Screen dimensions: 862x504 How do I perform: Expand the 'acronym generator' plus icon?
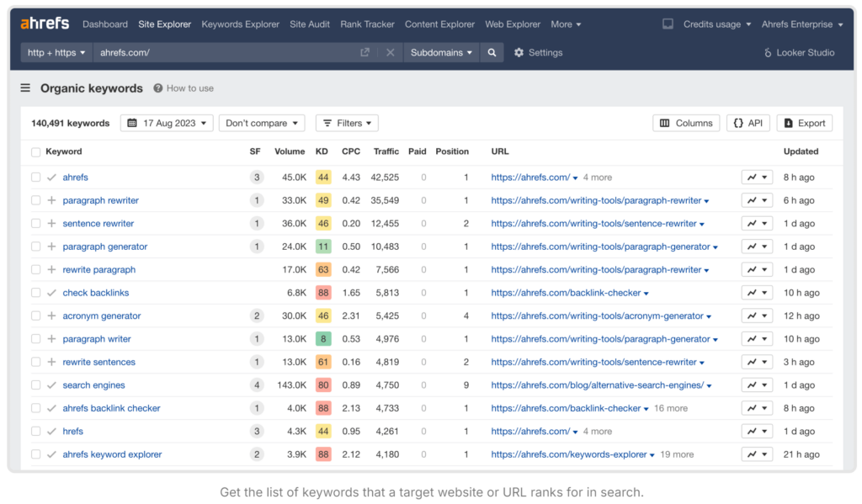coord(51,316)
